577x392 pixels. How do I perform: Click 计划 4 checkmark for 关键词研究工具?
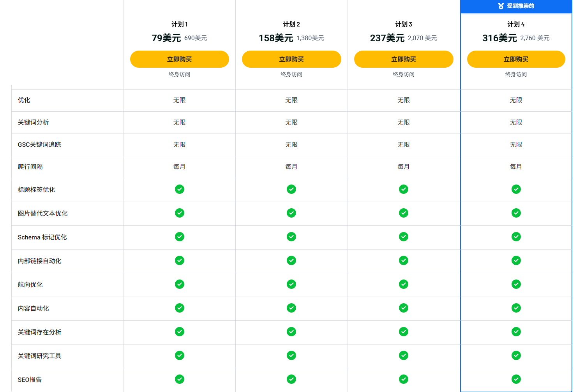(516, 355)
